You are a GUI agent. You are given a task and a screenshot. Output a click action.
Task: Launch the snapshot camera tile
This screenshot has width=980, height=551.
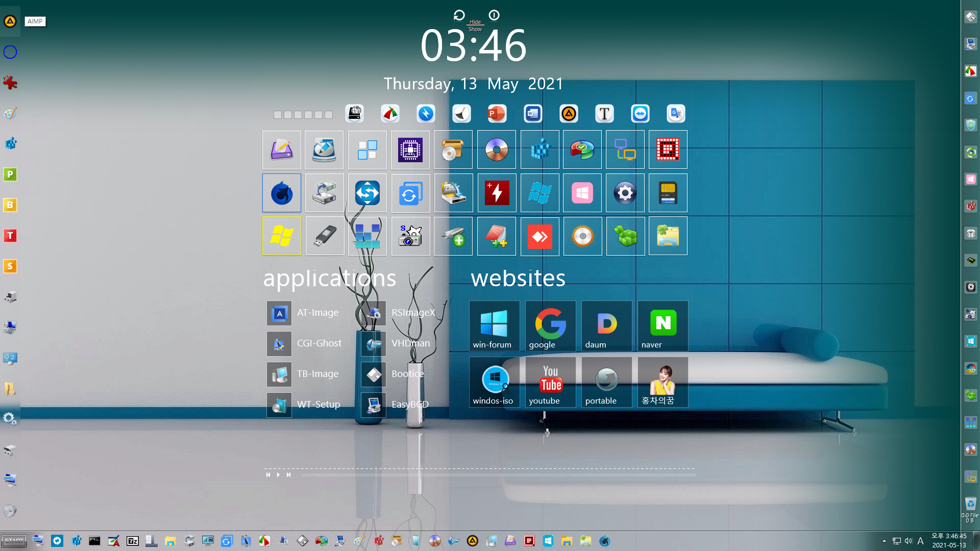pos(410,236)
